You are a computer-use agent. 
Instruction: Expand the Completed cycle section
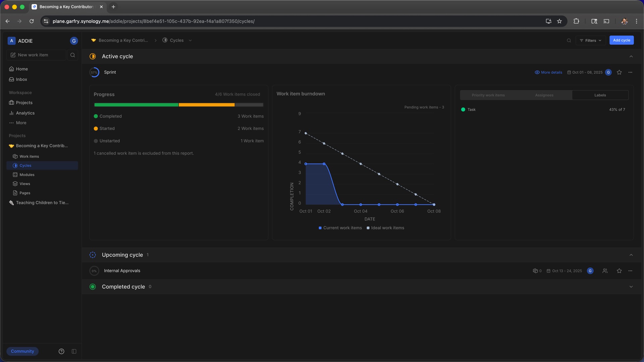tap(631, 287)
